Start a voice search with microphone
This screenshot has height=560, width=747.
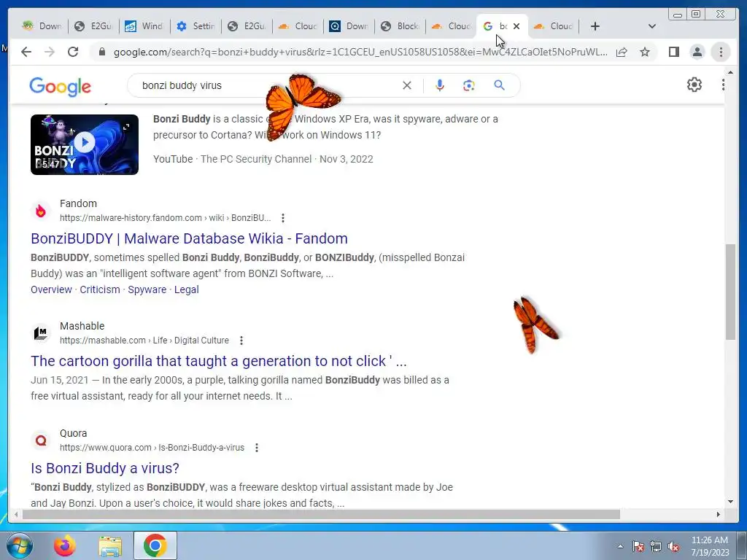[x=440, y=85]
